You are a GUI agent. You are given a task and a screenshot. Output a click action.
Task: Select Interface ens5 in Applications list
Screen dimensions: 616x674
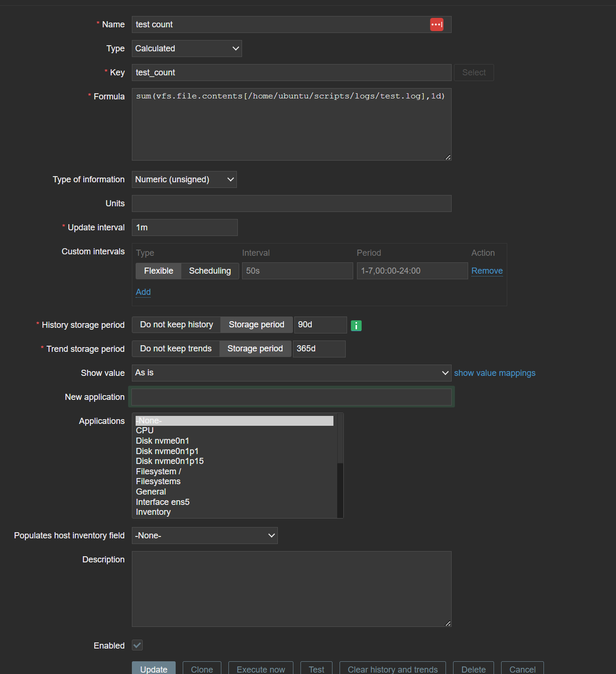pos(235,502)
